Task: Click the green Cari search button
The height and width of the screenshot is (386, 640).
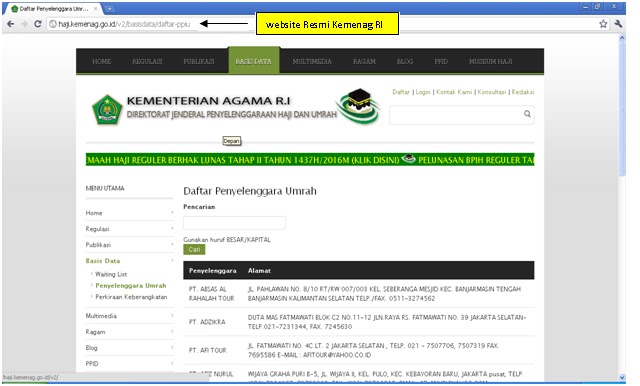Action: tap(194, 250)
